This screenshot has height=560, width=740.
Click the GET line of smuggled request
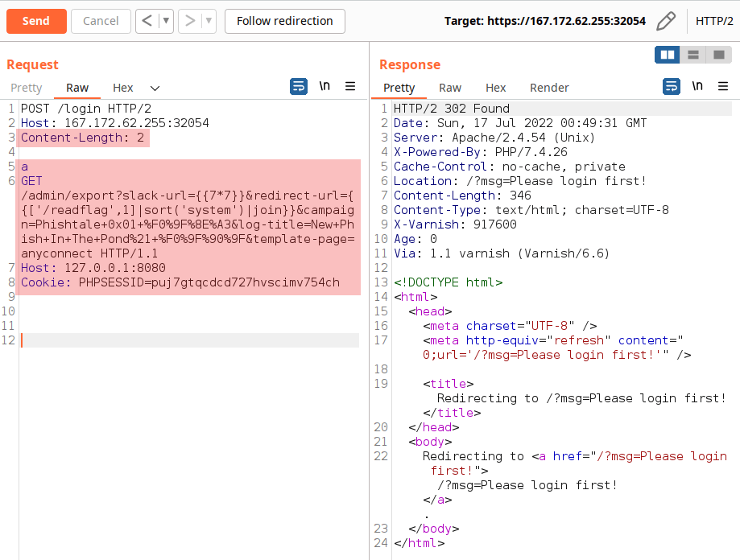point(31,181)
